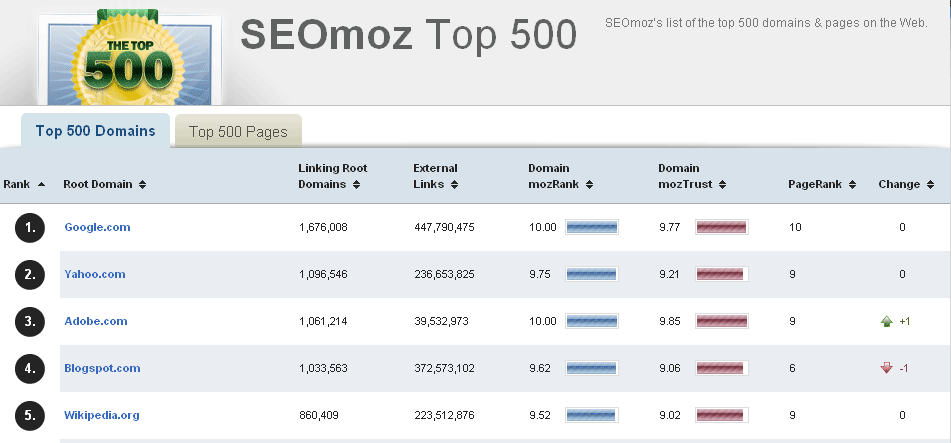Image resolution: width=951 pixels, height=443 pixels.
Task: Sort by External Links arrows
Action: click(454, 184)
